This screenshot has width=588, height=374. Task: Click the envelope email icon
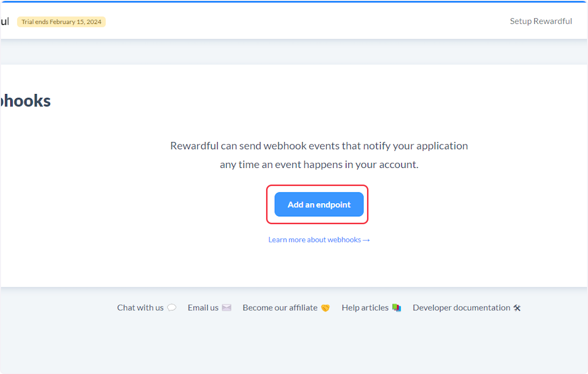(226, 308)
